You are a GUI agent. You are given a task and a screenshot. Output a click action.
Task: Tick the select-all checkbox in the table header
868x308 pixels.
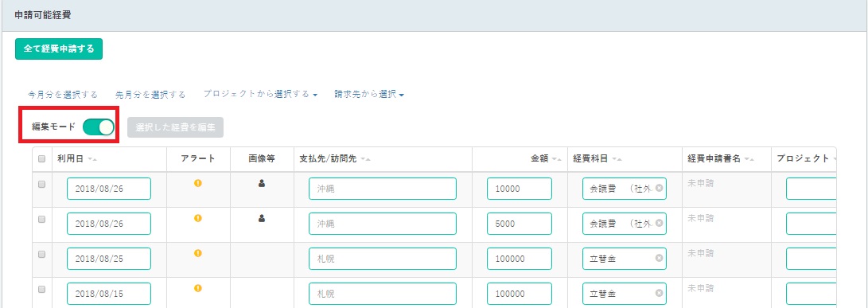tap(41, 159)
